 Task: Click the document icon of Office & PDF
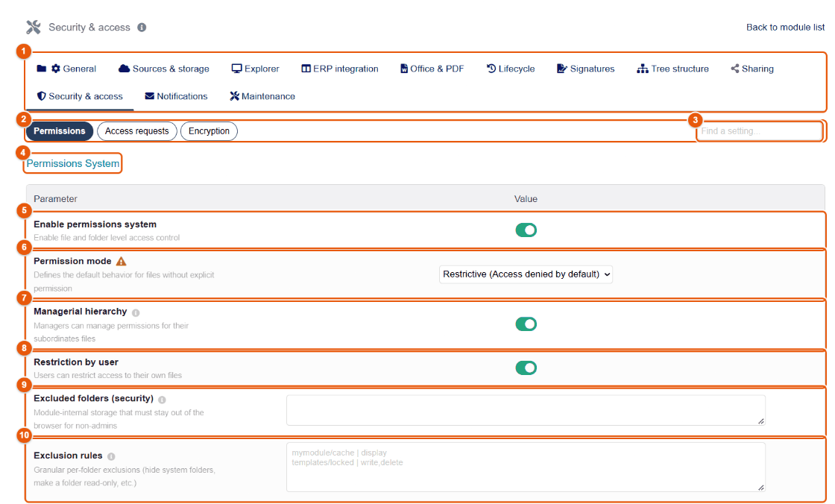click(404, 69)
